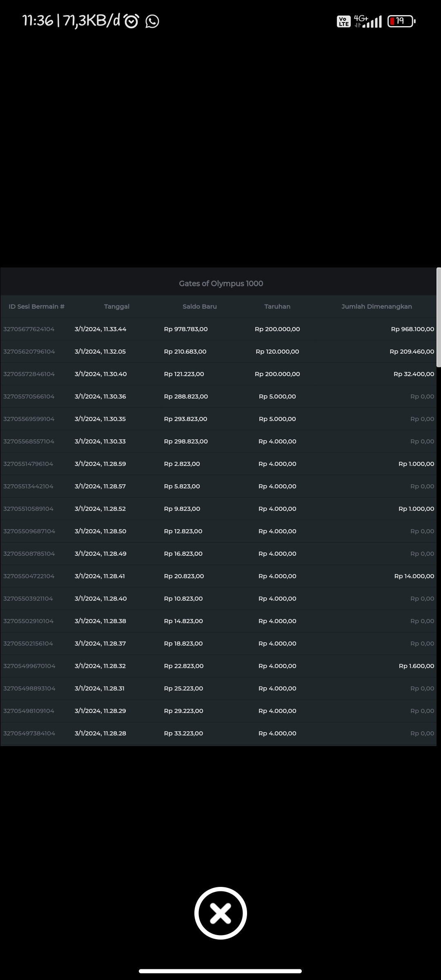Close the game history overlay with X button

tap(220, 913)
